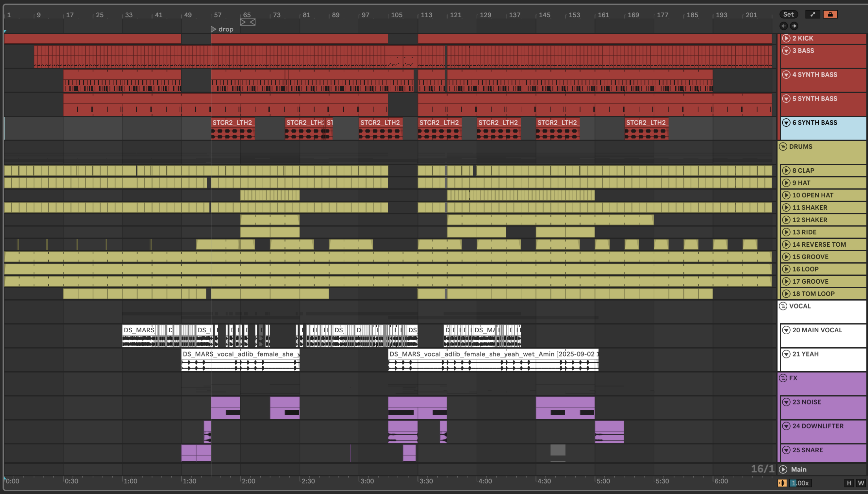Screen dimensions: 868x494
Task: Unfold the 10 OPEN HAT track arrow
Action: (786, 195)
